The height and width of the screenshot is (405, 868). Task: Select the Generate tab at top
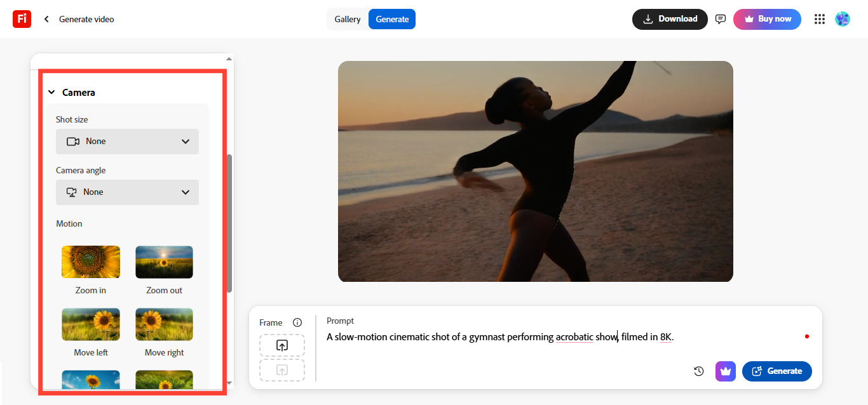pos(391,19)
